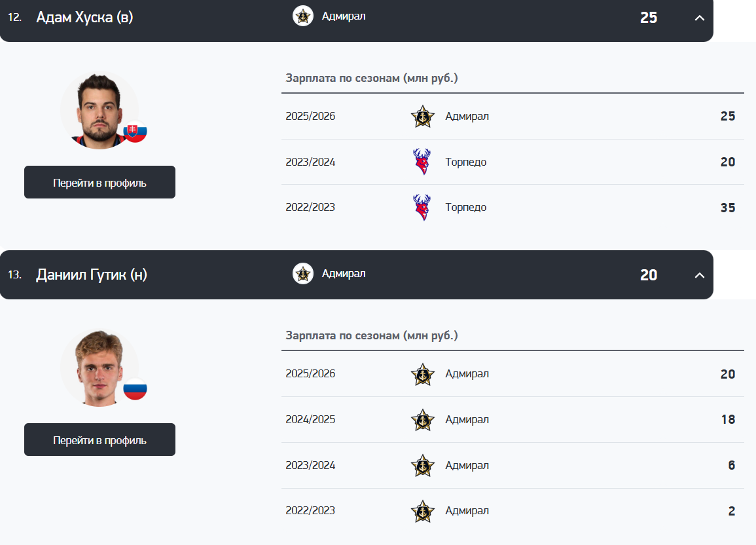Click Admiral icon in Gutik's 2024/2025 row

422,420
